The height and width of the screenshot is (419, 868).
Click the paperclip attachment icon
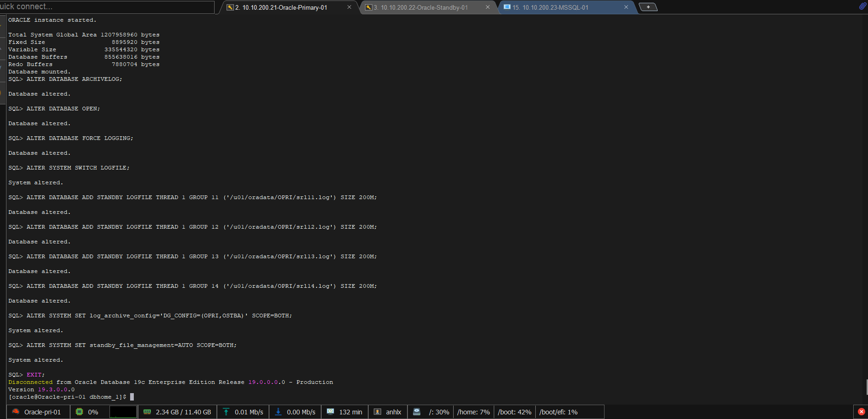pyautogui.click(x=862, y=6)
